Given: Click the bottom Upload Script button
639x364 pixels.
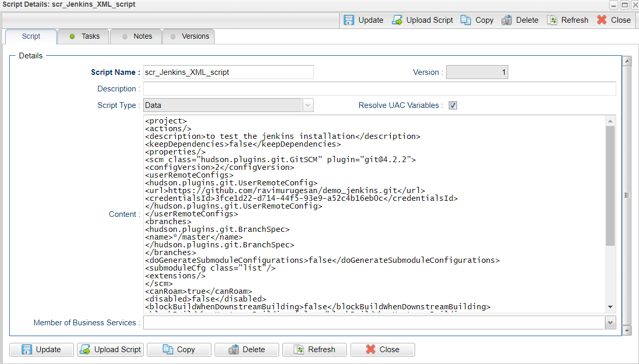Looking at the screenshot, I should point(110,350).
